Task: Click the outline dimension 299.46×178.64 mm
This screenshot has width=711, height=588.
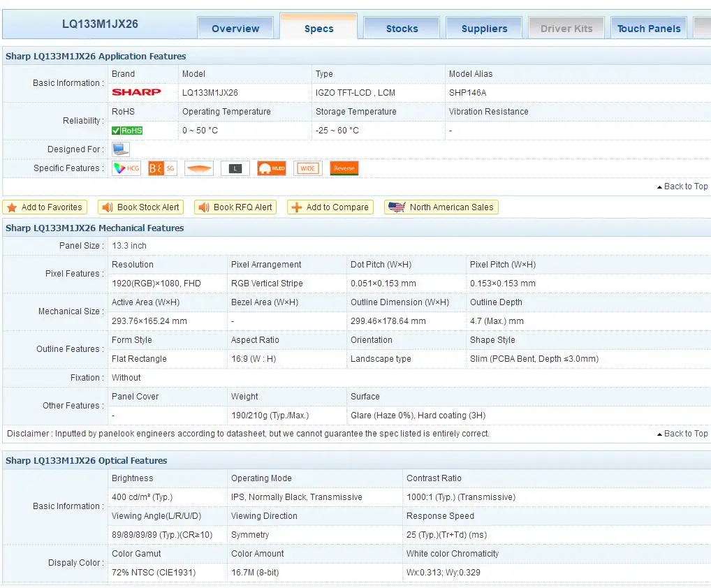Action: pos(388,321)
